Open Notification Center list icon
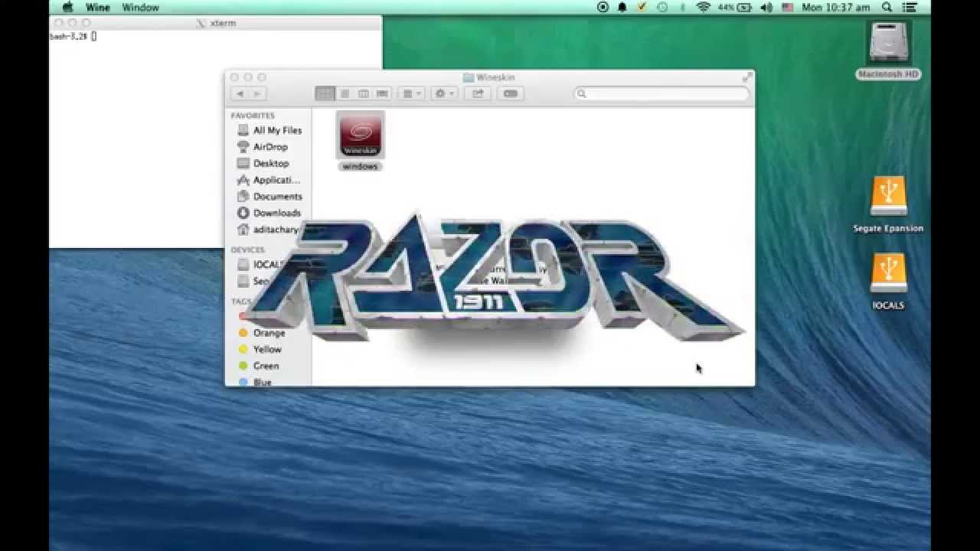 pyautogui.click(x=910, y=7)
